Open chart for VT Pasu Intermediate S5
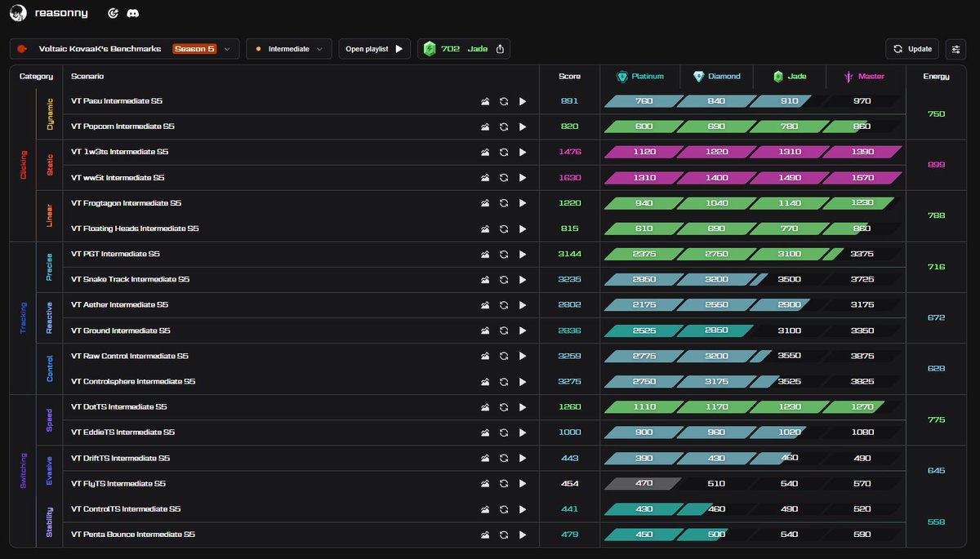980x559 pixels. click(485, 101)
